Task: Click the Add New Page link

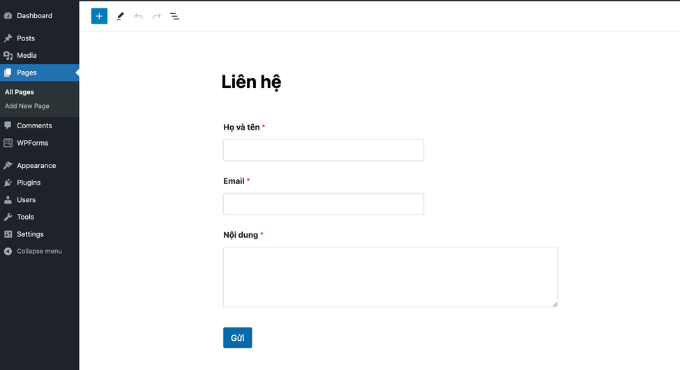Action: pyautogui.click(x=27, y=106)
